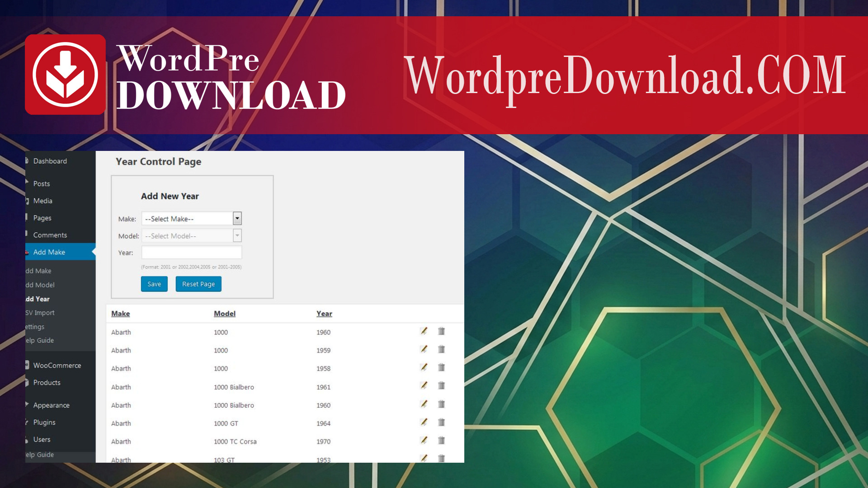Open the Add Model submenu item
Image resolution: width=868 pixels, height=488 pixels.
coord(40,285)
